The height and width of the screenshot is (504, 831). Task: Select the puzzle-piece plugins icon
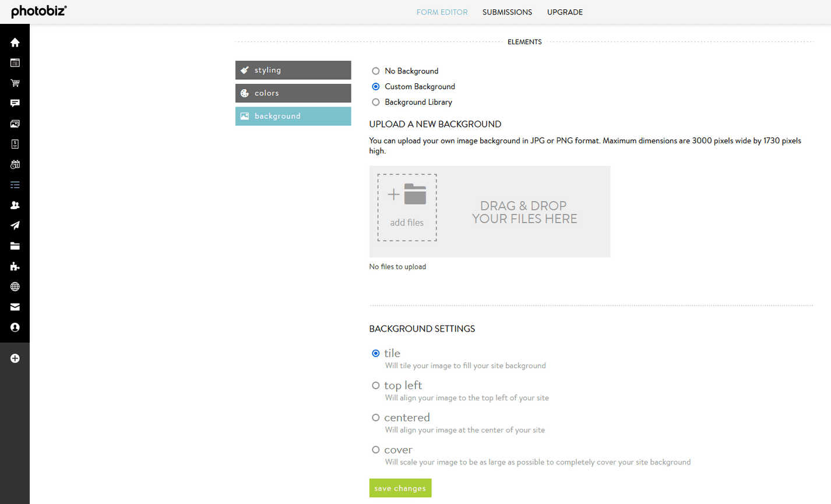point(15,266)
